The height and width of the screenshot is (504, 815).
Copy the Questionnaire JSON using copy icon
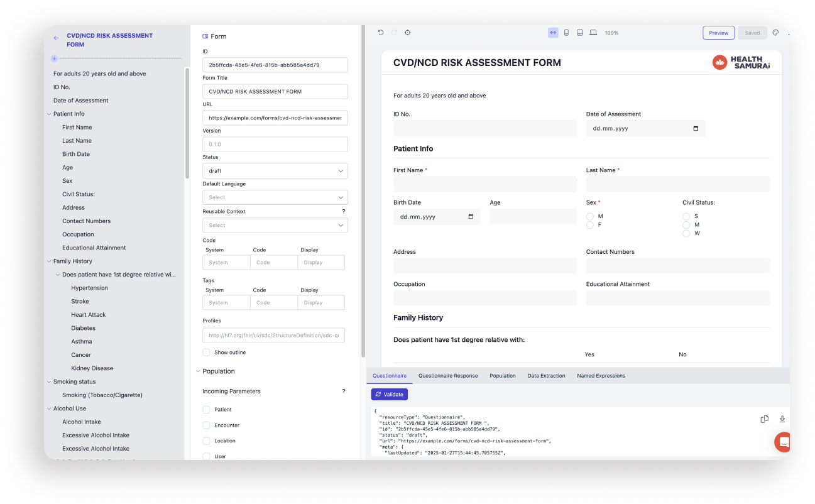click(x=765, y=419)
